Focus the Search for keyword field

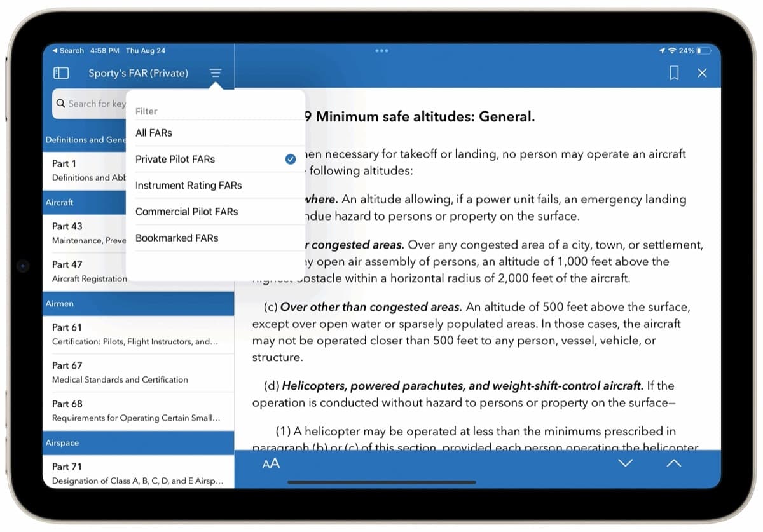[89, 104]
